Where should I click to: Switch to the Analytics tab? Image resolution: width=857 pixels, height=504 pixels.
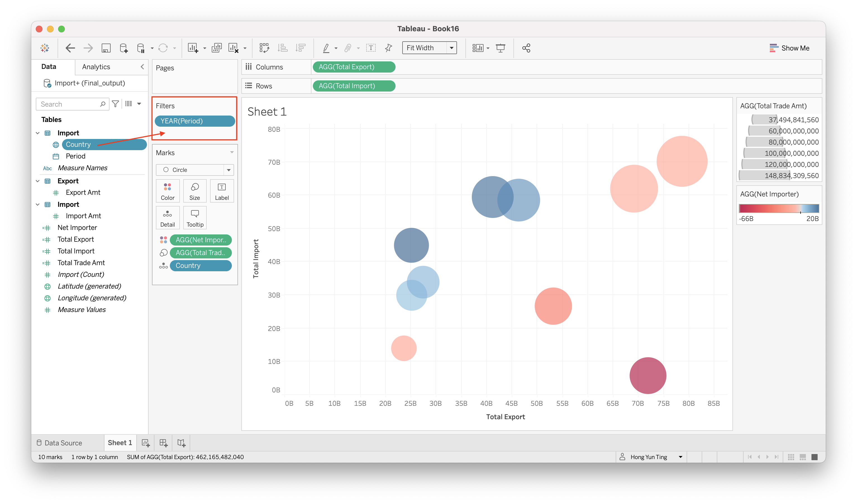(96, 67)
